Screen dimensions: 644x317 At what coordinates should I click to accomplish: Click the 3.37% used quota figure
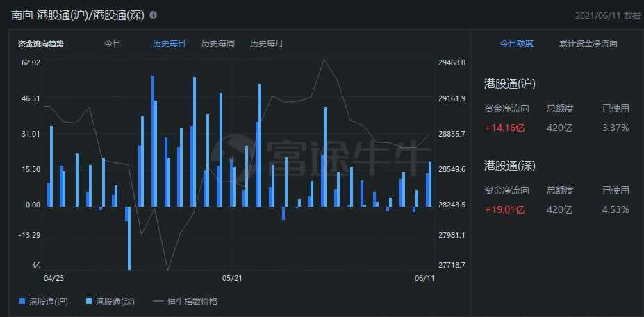[615, 128]
